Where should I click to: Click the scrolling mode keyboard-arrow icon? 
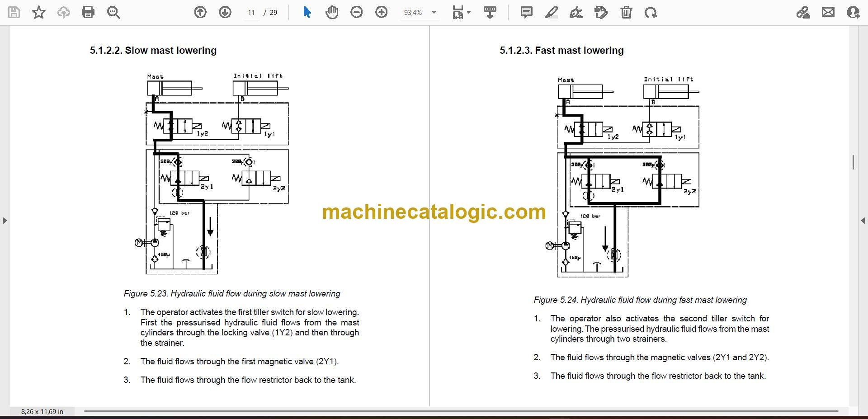[490, 12]
